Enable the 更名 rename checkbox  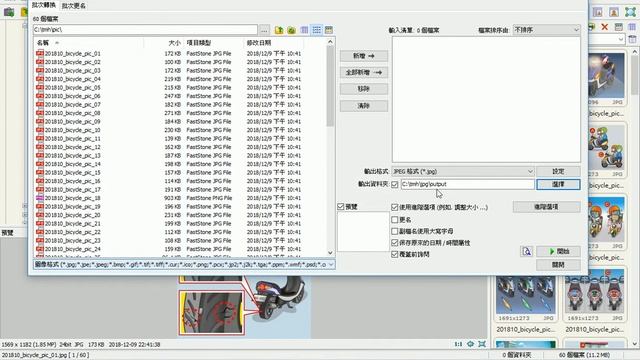coord(395,220)
